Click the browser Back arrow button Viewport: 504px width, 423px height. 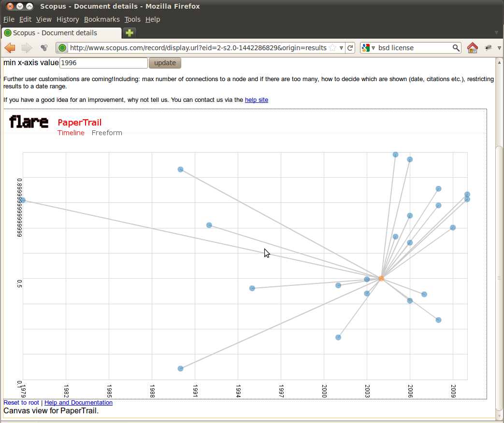click(10, 48)
